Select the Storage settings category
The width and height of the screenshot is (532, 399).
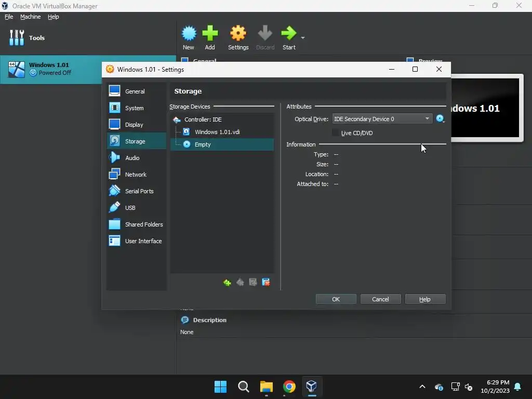137,141
